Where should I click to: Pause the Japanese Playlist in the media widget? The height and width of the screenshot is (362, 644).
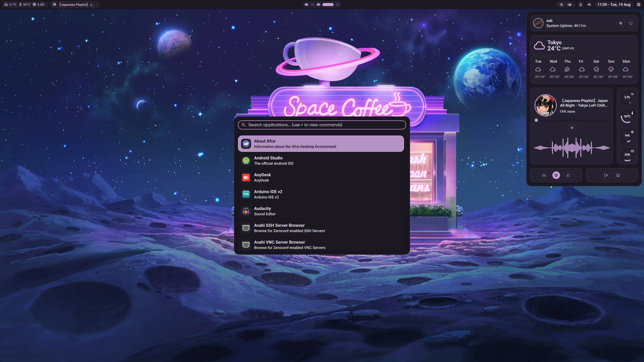tap(572, 127)
